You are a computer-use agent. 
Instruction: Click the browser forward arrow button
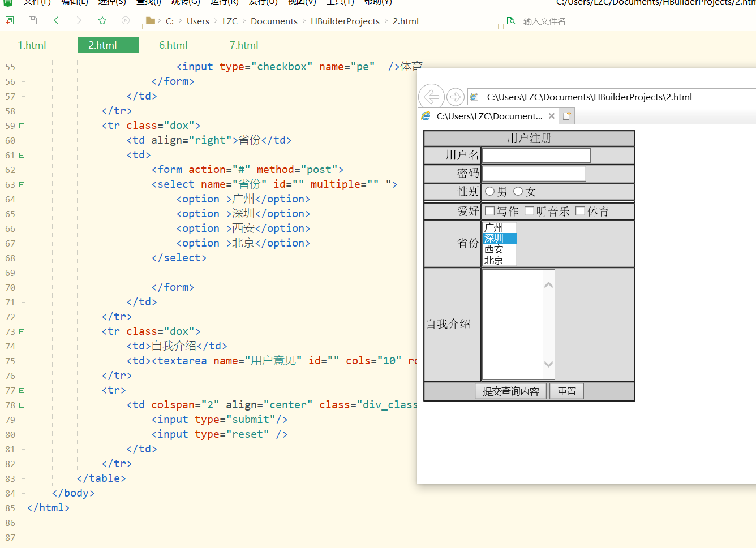[x=455, y=97]
